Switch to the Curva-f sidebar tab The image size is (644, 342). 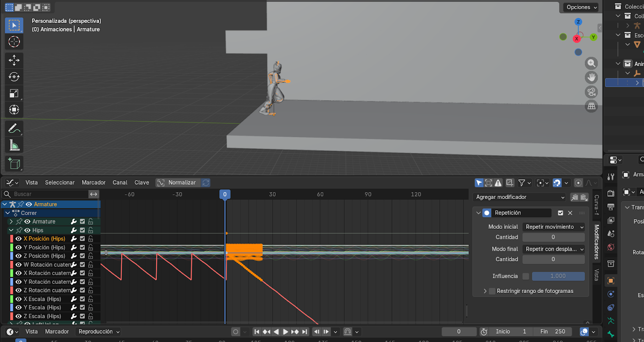pyautogui.click(x=596, y=205)
